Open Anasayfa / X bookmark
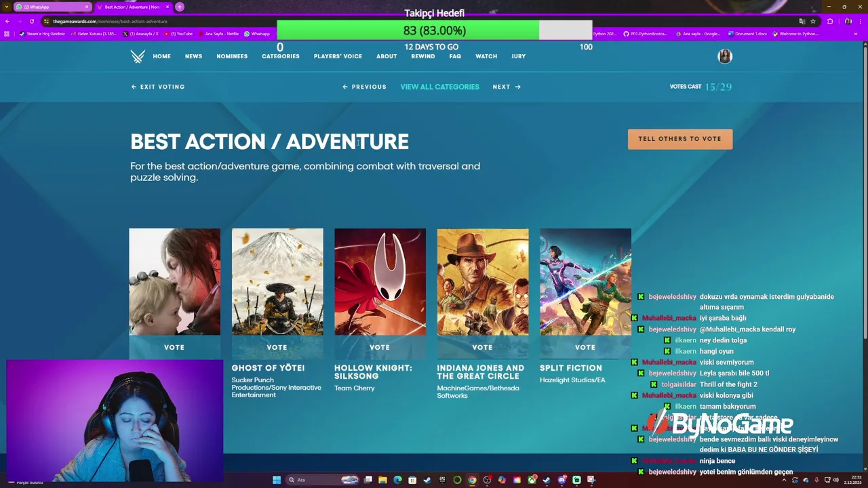Viewport: 868px width, 488px height. 140,34
